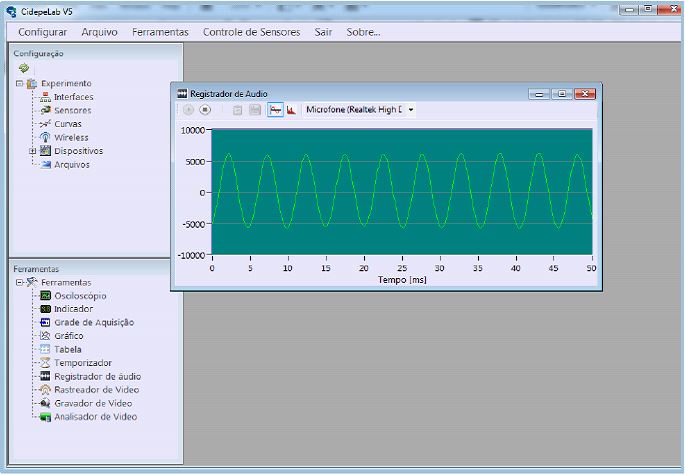Click the Ferramentas root tools icon

(x=31, y=282)
